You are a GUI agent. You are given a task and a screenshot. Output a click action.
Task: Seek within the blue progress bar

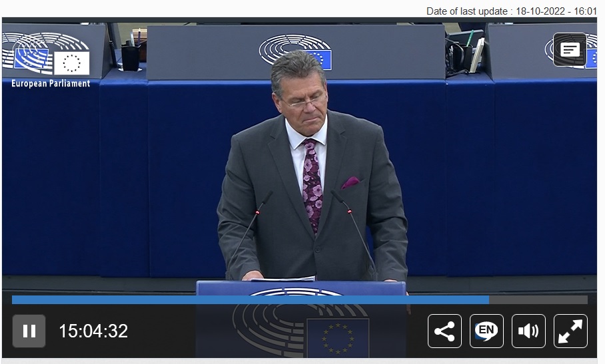pos(251,299)
